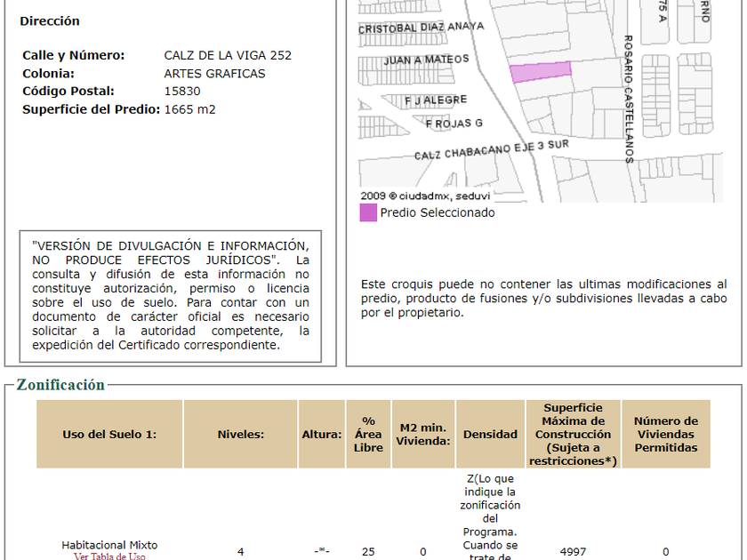747x560 pixels.
Task: Select the Z(Lo que indique la zonificación cell
Action: point(490,516)
